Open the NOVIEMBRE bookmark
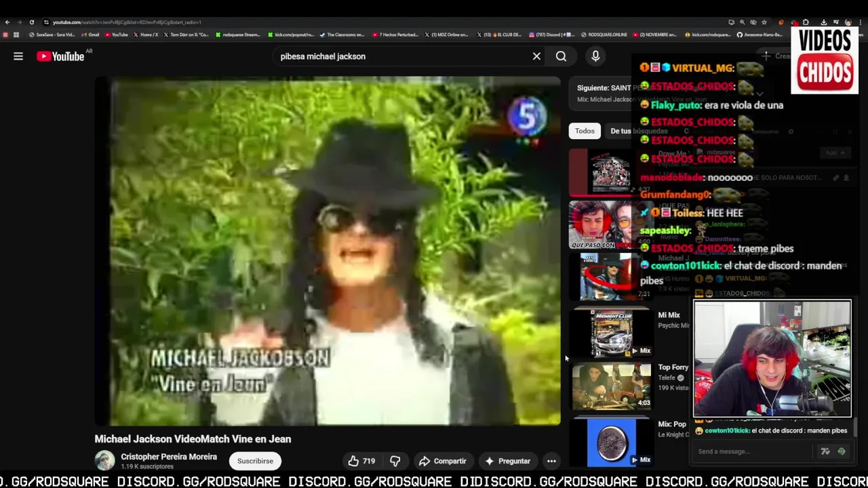Viewport: 868px width, 488px height. click(656, 35)
